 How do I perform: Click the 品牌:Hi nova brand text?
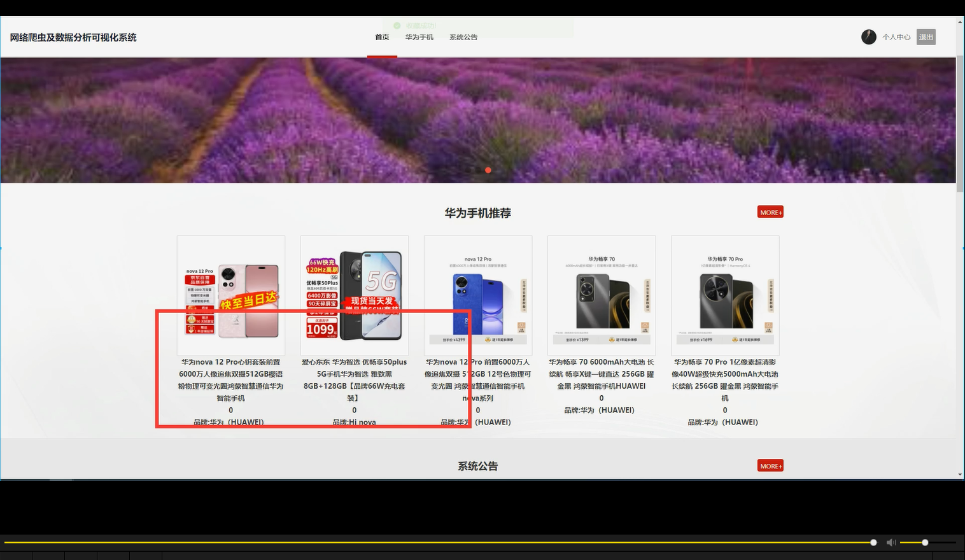click(x=355, y=422)
